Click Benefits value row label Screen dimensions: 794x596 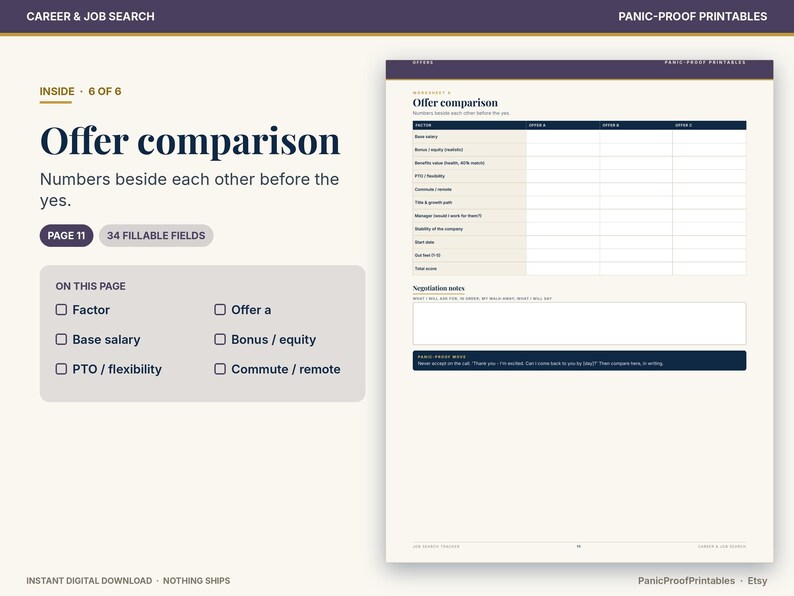click(x=450, y=163)
